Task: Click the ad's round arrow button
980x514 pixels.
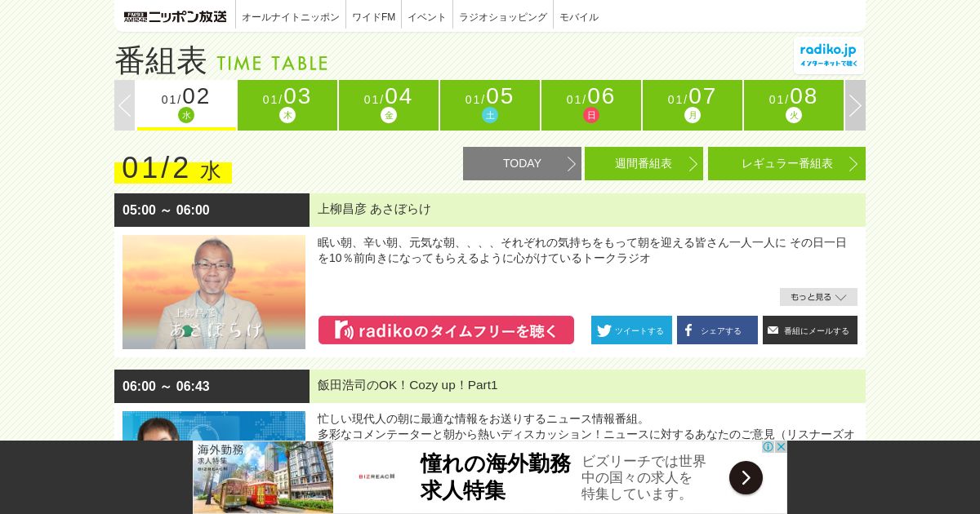Action: point(746,477)
